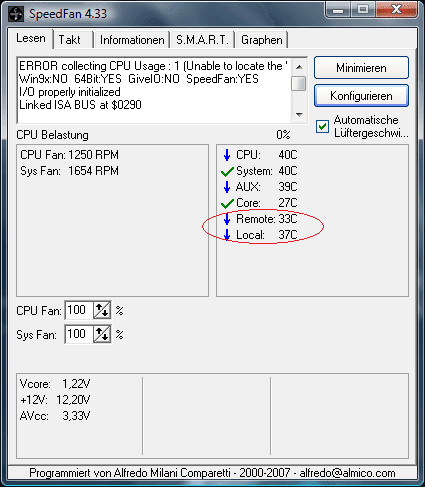This screenshot has width=425, height=487.
Task: Click the blue down arrow next to Local
Action: point(227,235)
